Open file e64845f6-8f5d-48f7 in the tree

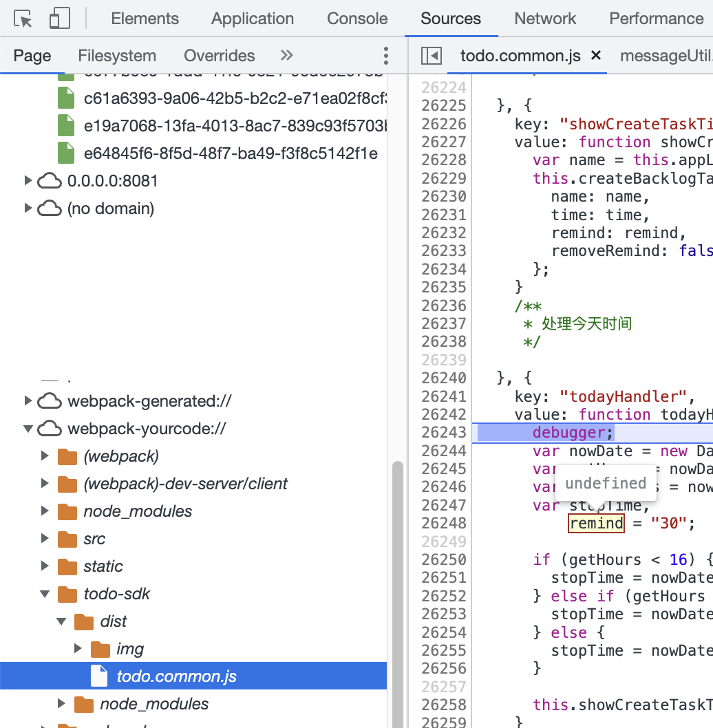click(x=231, y=153)
